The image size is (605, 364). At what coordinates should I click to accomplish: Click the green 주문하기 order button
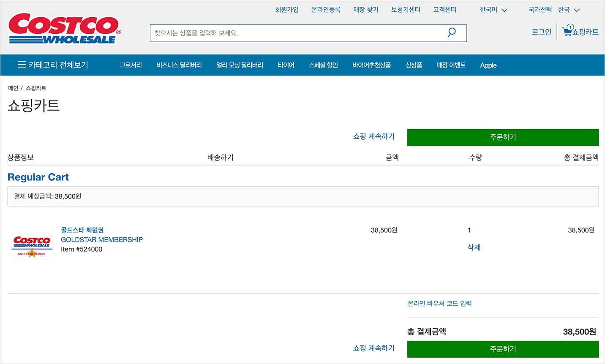point(503,137)
